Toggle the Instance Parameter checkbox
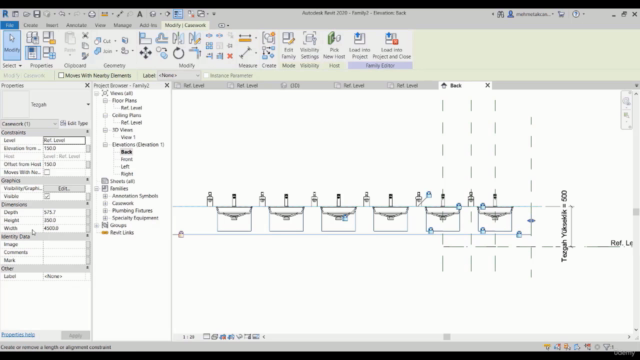The image size is (640, 360). [x=206, y=75]
